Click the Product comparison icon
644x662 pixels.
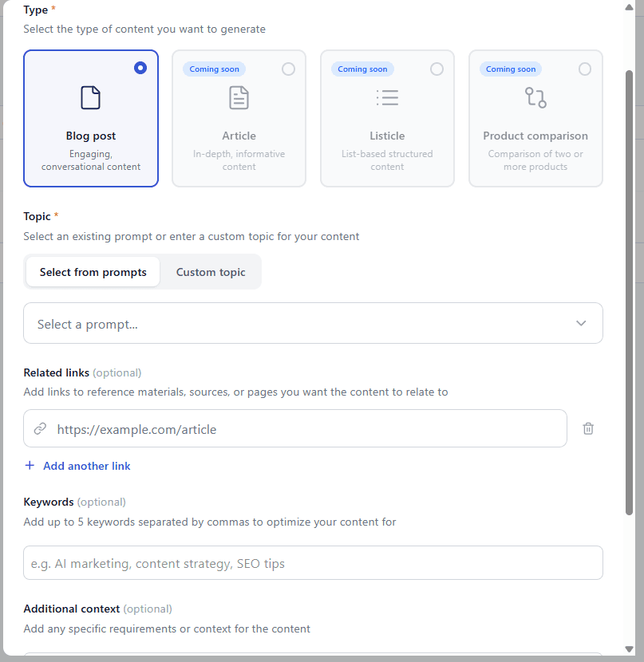point(535,97)
